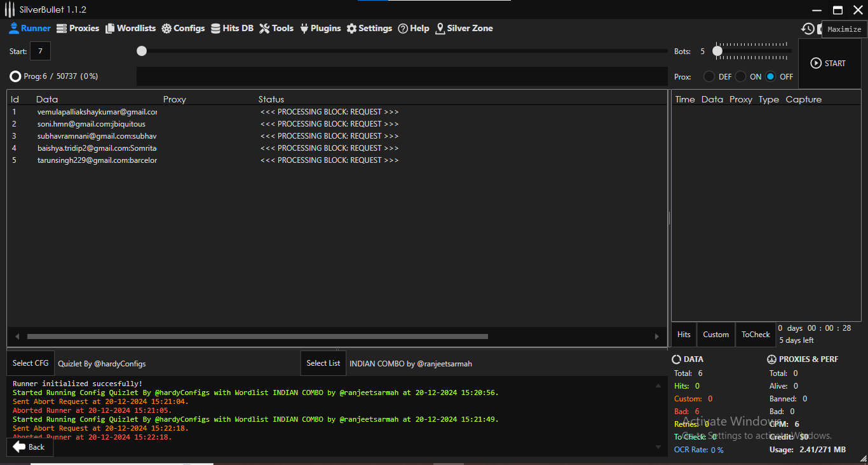Click the Select List button
This screenshot has width=868, height=465.
323,363
